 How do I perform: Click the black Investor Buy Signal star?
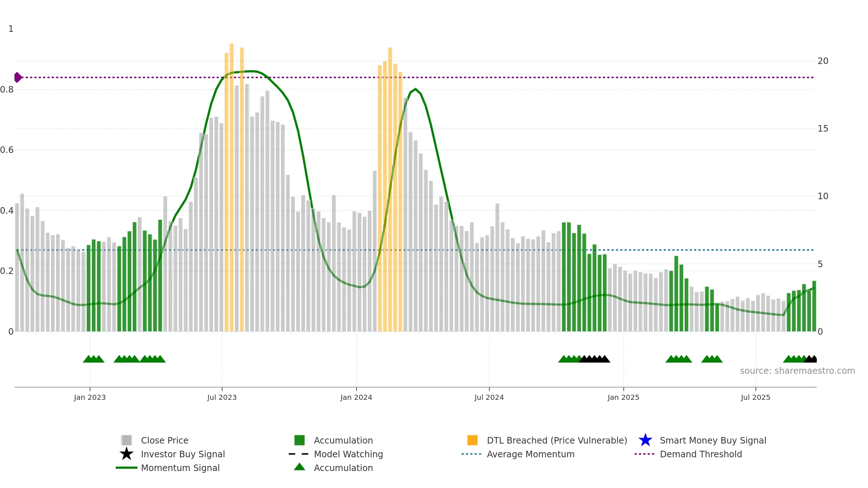(126, 454)
